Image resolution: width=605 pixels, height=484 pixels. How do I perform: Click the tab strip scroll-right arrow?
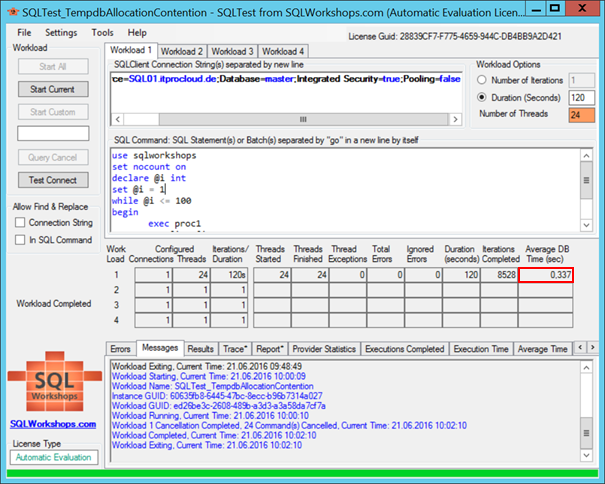[593, 347]
